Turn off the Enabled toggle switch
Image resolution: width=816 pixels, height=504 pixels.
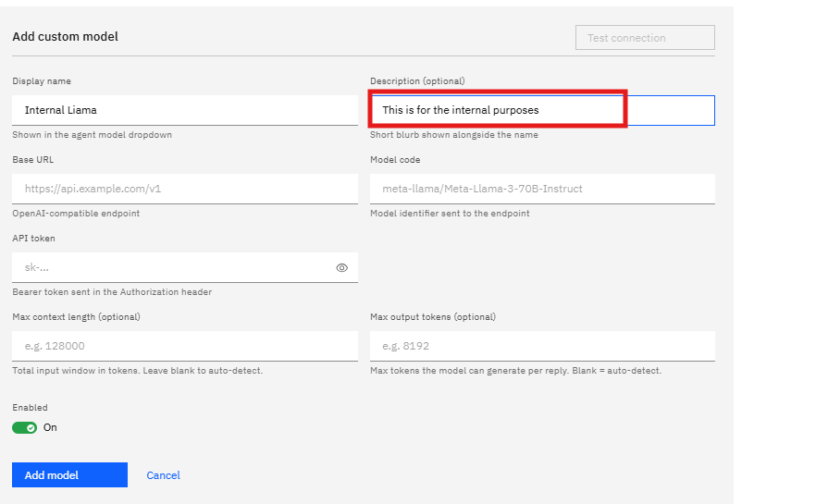point(24,427)
